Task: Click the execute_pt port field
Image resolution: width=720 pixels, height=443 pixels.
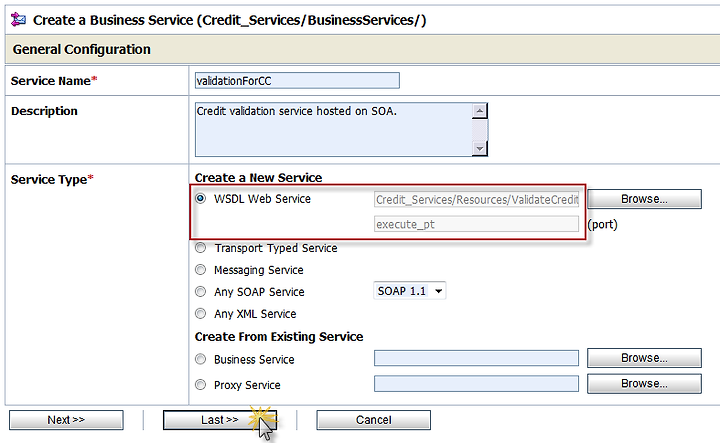Action: click(x=476, y=224)
